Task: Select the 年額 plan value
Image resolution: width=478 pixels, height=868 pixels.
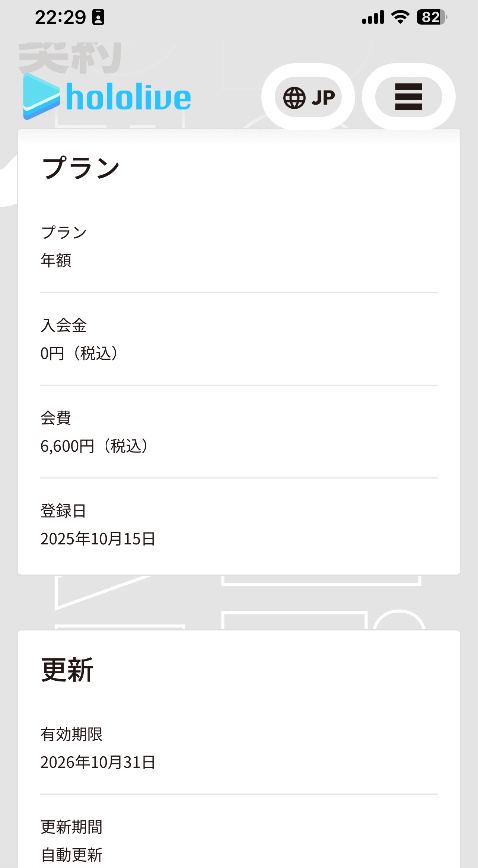Action: coord(56,260)
